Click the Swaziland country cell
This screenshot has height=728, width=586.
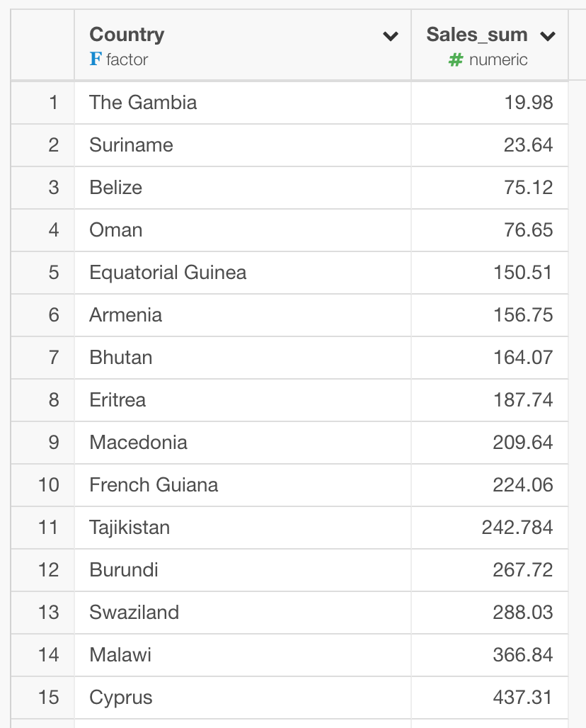[243, 613]
